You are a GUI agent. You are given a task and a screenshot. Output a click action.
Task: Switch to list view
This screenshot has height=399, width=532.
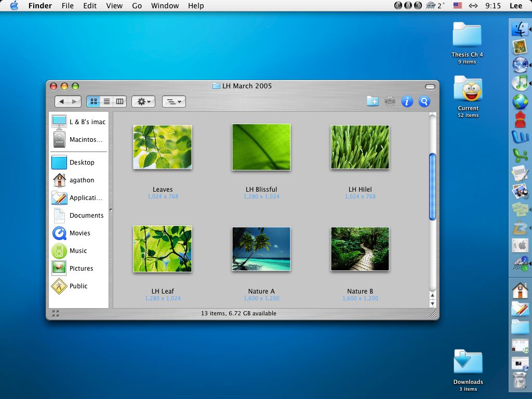tap(107, 101)
